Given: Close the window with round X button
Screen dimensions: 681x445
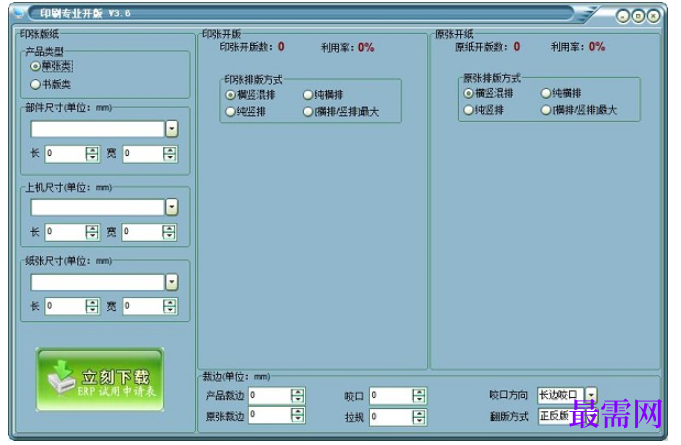Looking at the screenshot, I should [x=653, y=16].
